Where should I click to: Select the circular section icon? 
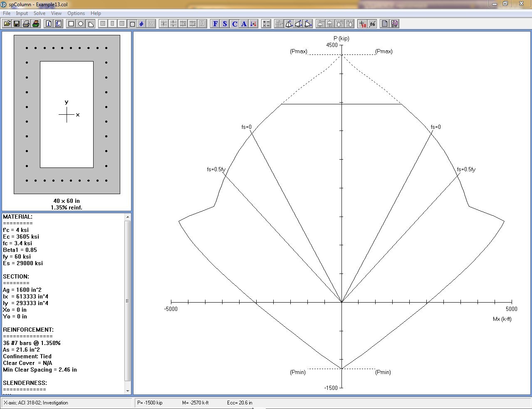click(x=81, y=24)
